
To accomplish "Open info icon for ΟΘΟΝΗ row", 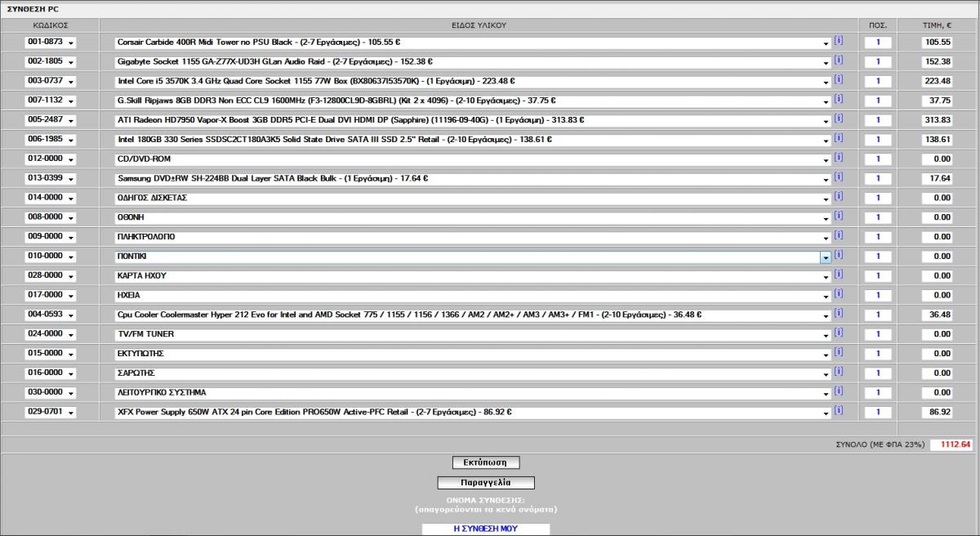I will coord(838,217).
